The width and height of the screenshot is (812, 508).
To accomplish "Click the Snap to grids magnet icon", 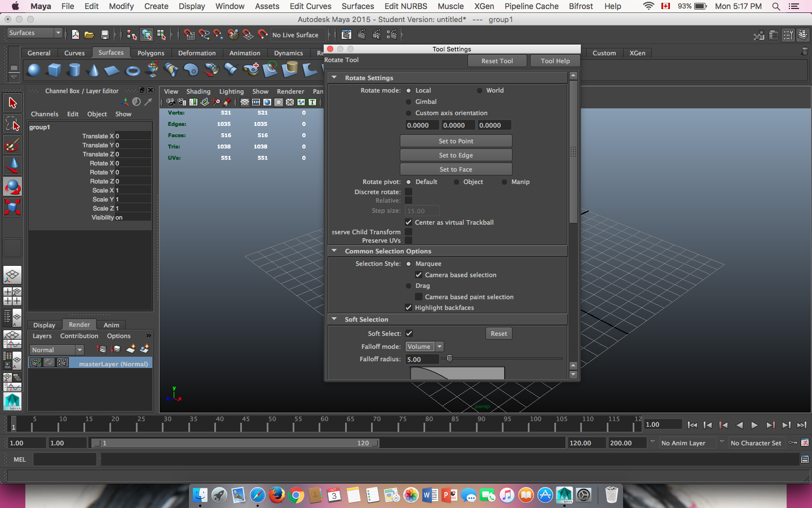I will pyautogui.click(x=189, y=35).
